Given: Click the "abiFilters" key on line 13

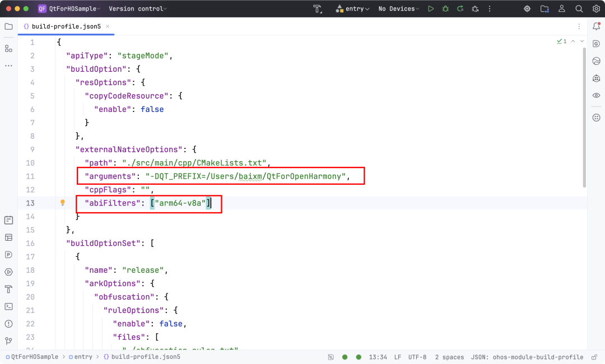Looking at the screenshot, I should (112, 203).
